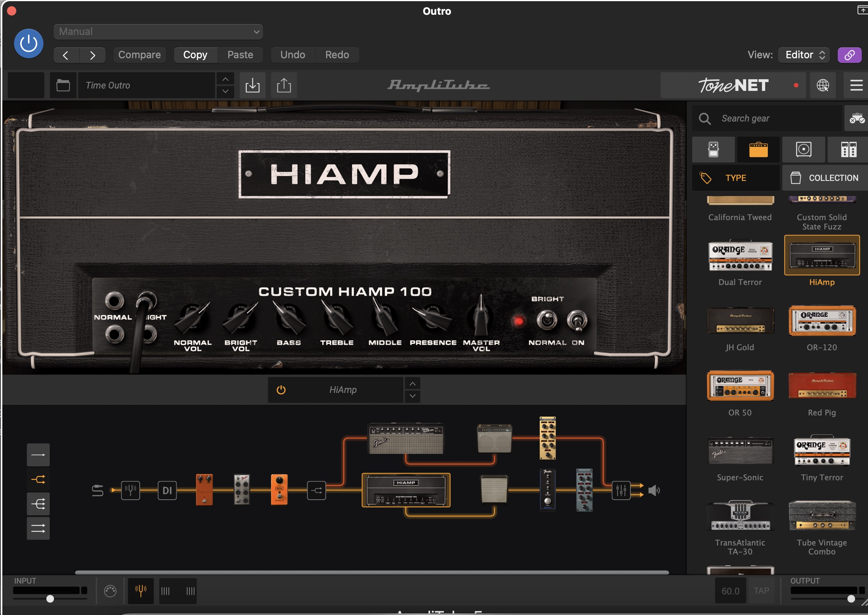Switch to the TYPE tab

coord(736,178)
